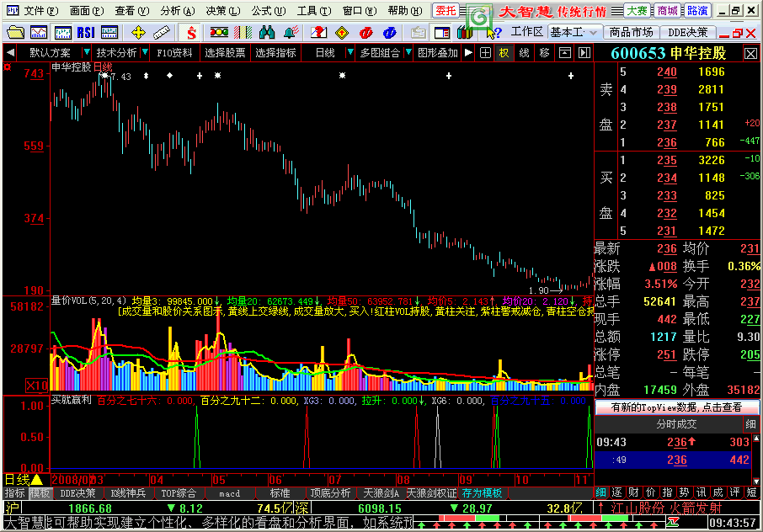The image size is (763, 532).
Task: Open the 画面(P) menu
Action: [87, 11]
